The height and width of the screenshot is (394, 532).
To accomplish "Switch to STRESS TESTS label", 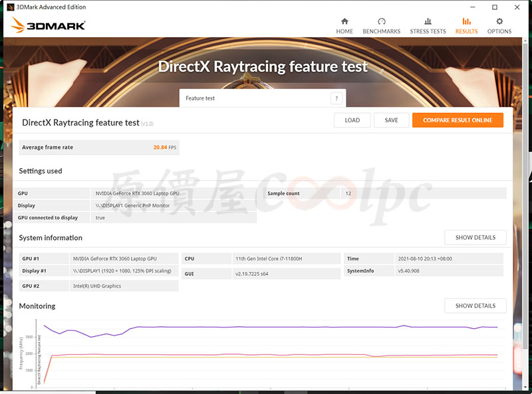I will click(x=428, y=31).
